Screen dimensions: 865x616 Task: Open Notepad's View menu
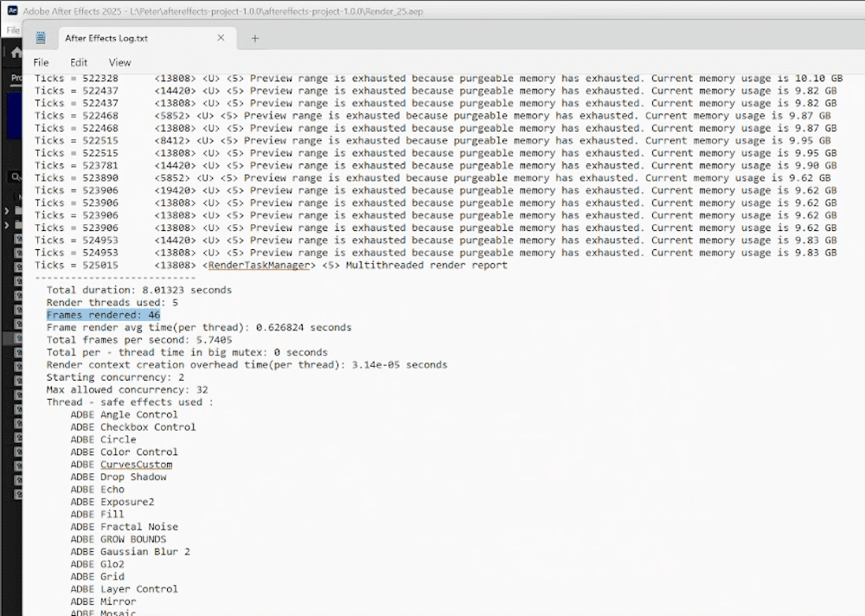pyautogui.click(x=119, y=62)
